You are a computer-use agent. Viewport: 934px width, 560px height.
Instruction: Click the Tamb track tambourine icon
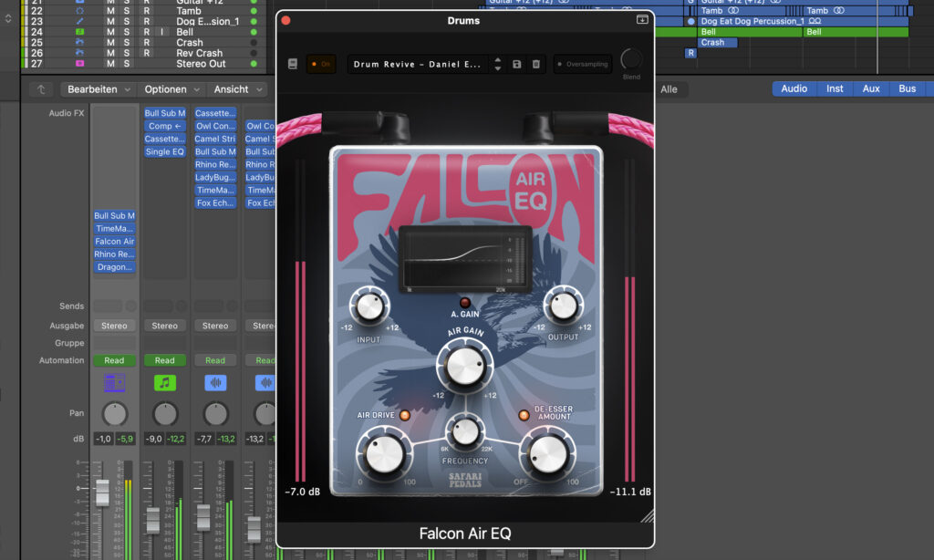click(x=80, y=11)
